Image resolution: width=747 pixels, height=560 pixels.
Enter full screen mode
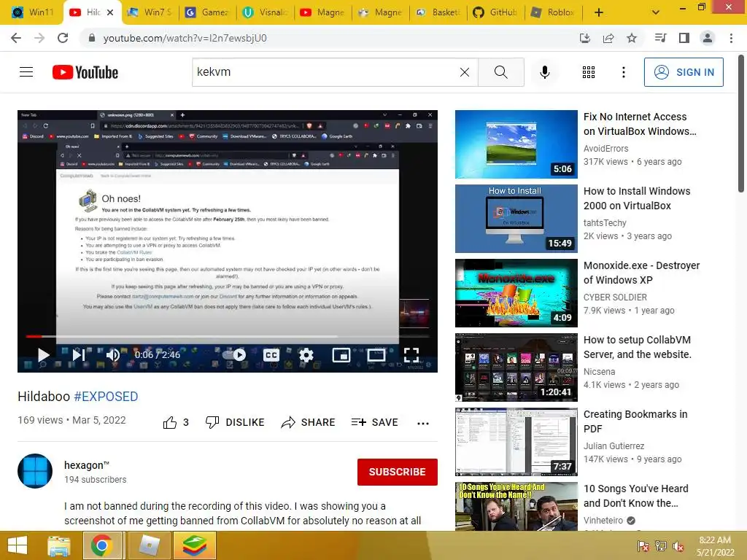pyautogui.click(x=411, y=355)
